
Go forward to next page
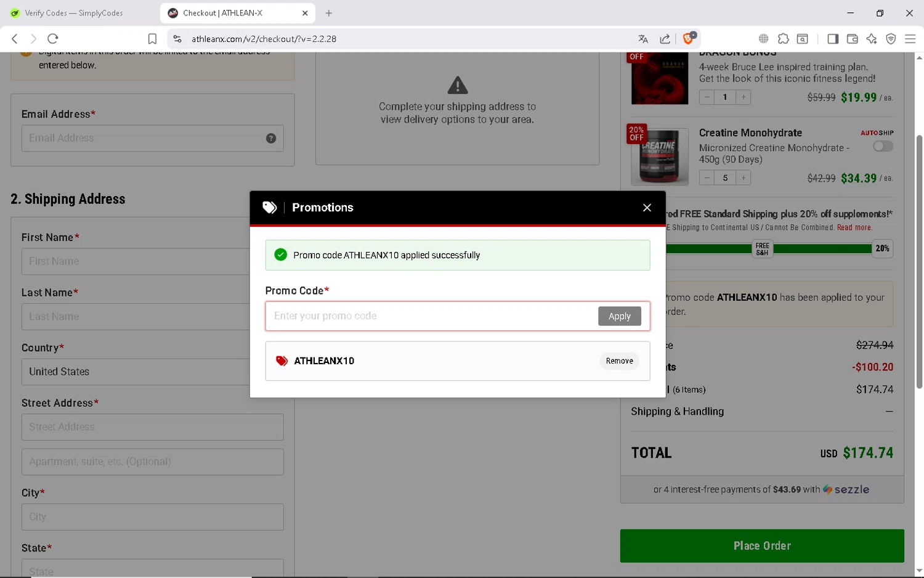point(33,39)
